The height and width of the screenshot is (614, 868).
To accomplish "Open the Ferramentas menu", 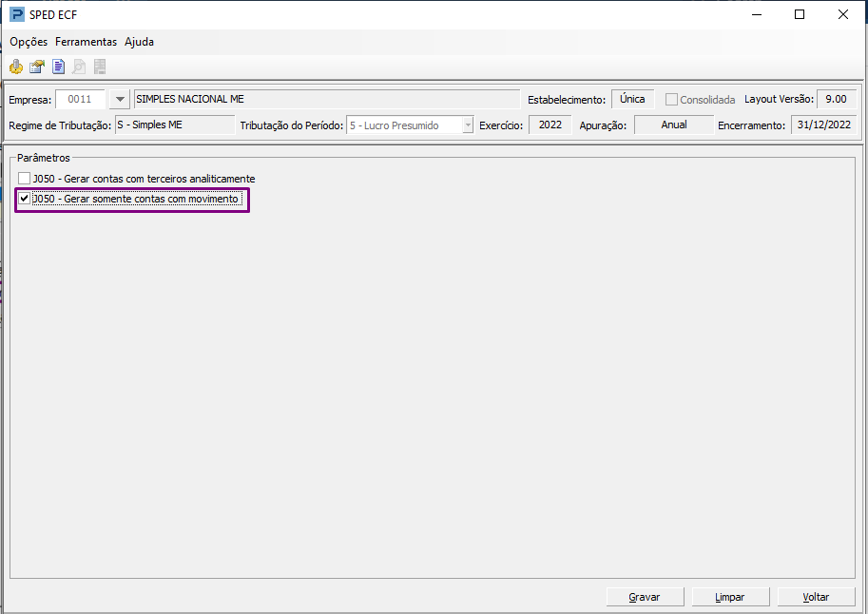I will (x=86, y=42).
